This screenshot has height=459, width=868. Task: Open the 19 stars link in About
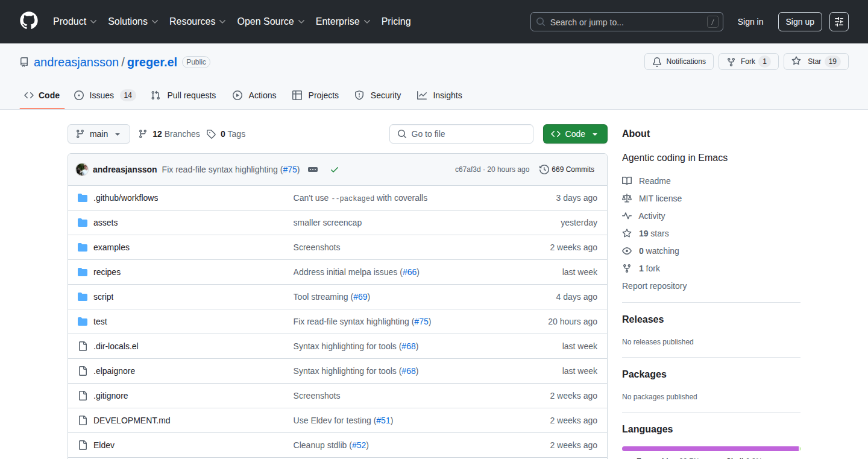pos(654,233)
